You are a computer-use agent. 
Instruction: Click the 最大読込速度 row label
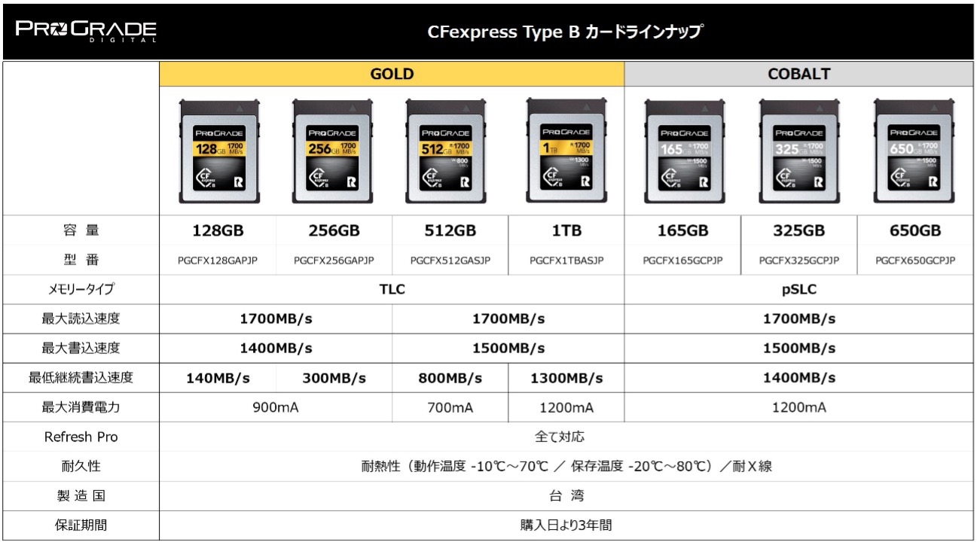coord(81,319)
